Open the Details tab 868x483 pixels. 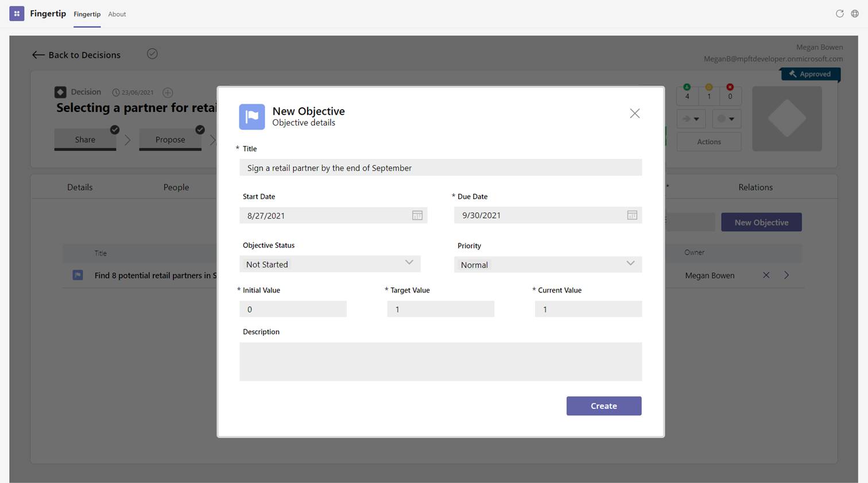(80, 188)
